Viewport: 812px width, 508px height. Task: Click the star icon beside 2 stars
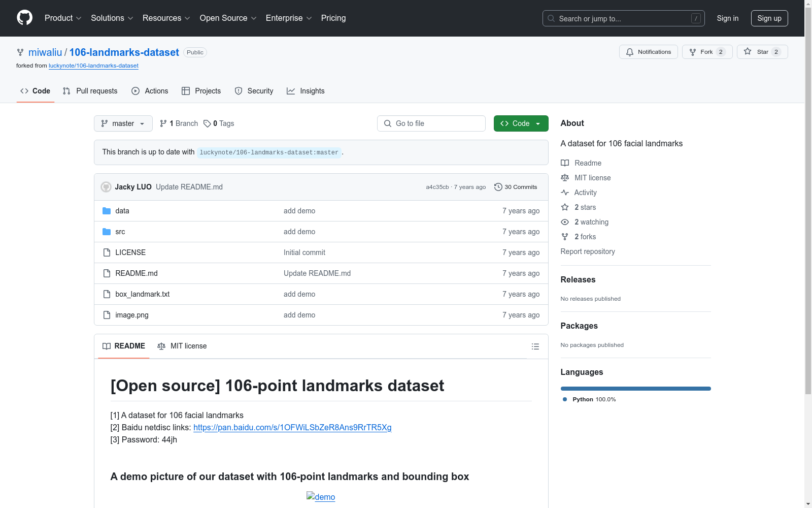[565, 207]
